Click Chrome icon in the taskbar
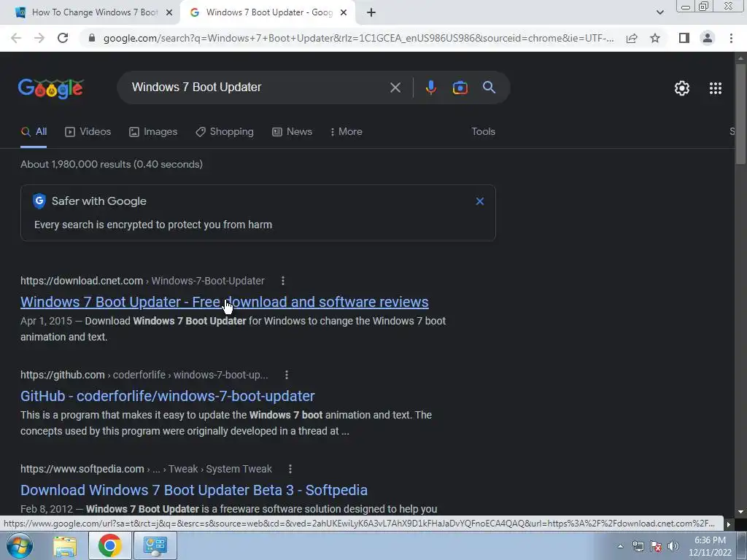The height and width of the screenshot is (560, 747). pyautogui.click(x=110, y=545)
